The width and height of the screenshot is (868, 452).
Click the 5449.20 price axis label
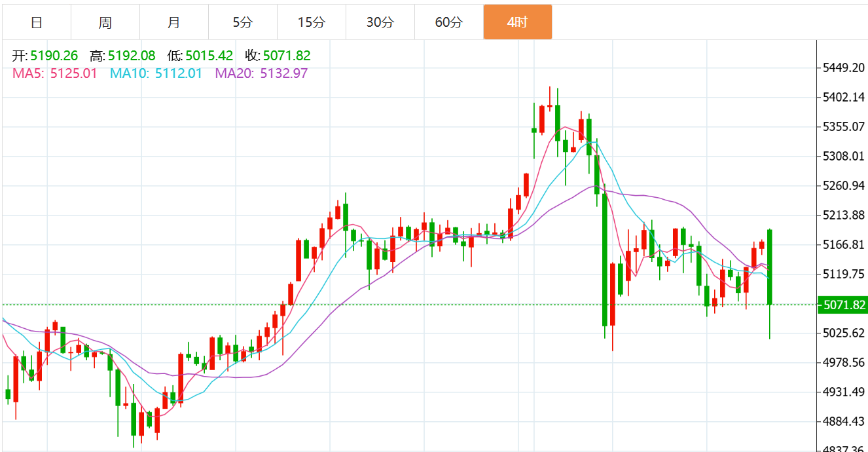[844, 67]
